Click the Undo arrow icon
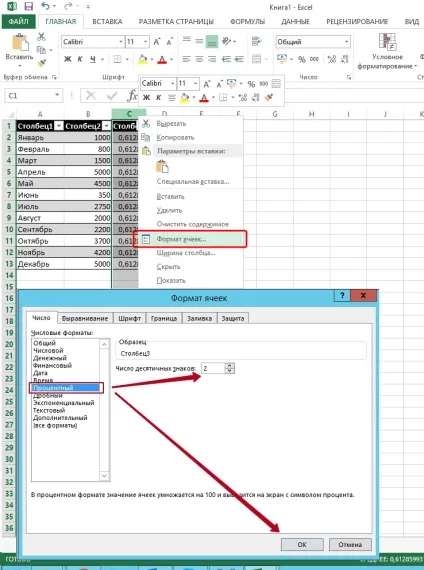 (x=45, y=6)
